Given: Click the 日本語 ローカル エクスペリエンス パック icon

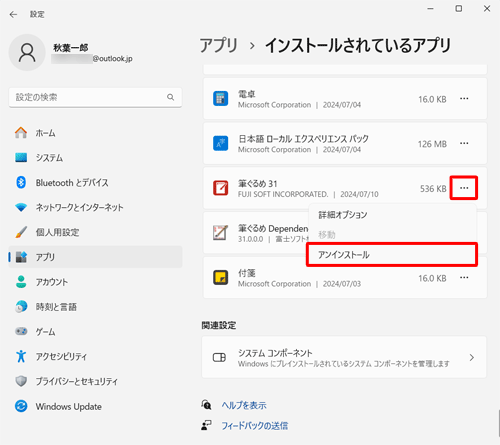Looking at the screenshot, I should click(220, 143).
